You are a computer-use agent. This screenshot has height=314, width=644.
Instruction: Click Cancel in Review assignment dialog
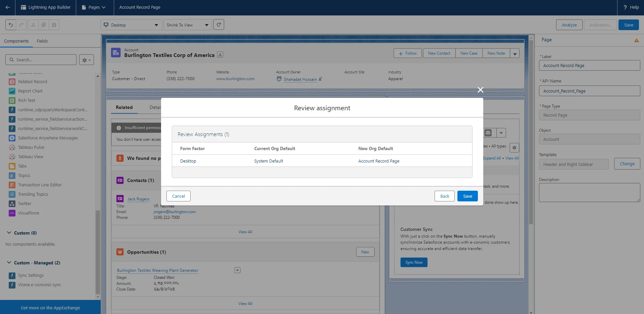(179, 196)
